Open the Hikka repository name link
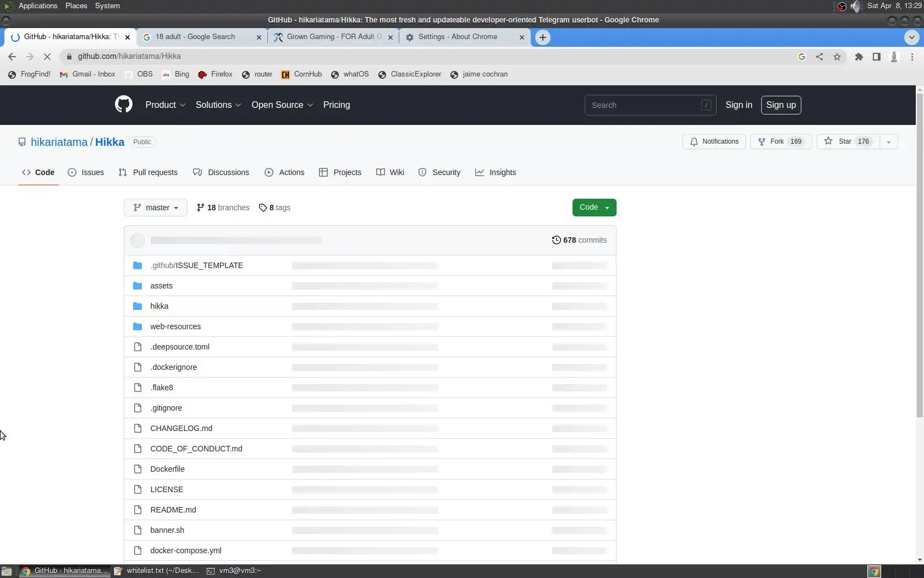The image size is (924, 578). point(110,142)
